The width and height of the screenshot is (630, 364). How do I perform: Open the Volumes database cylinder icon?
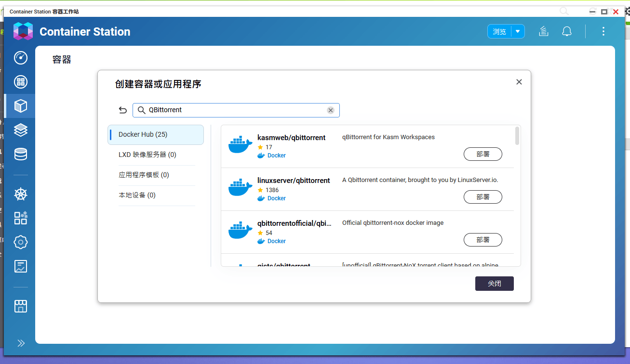coord(21,154)
